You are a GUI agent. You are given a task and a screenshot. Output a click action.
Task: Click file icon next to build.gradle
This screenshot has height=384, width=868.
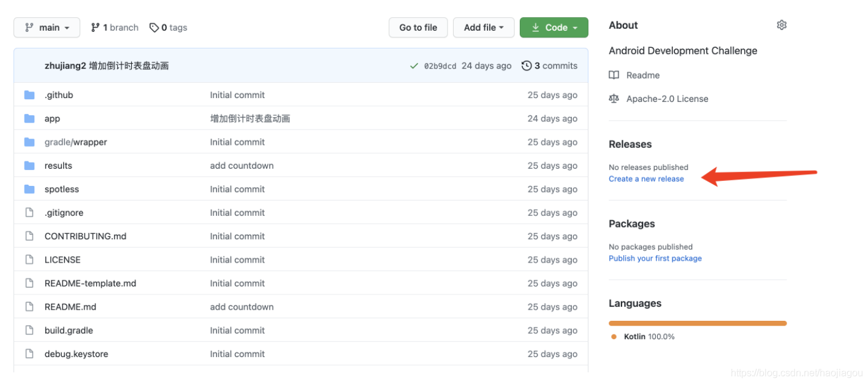pos(29,330)
